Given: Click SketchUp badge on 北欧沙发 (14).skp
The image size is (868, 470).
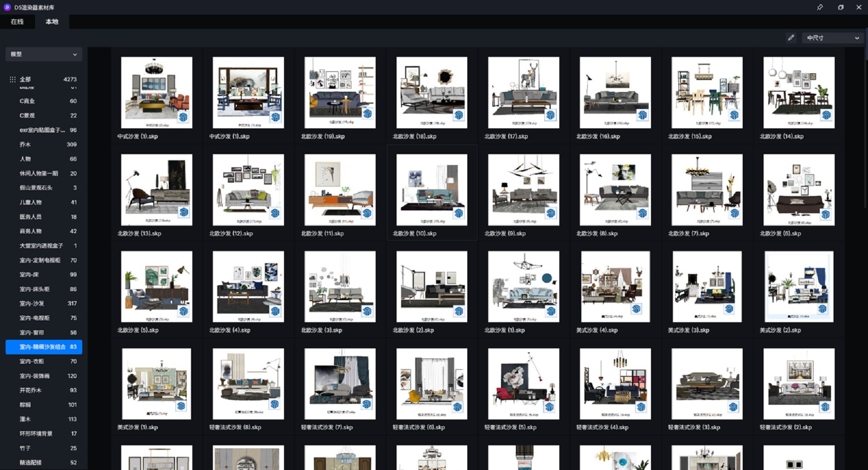Looking at the screenshot, I should pos(826,115).
